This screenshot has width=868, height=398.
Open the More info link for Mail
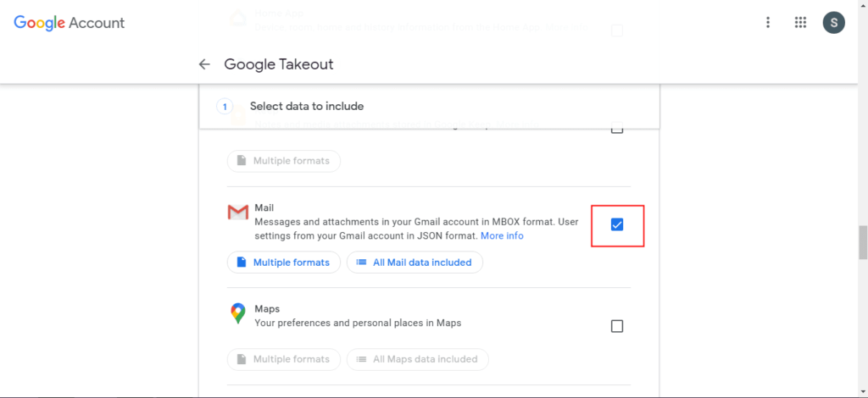click(x=502, y=236)
